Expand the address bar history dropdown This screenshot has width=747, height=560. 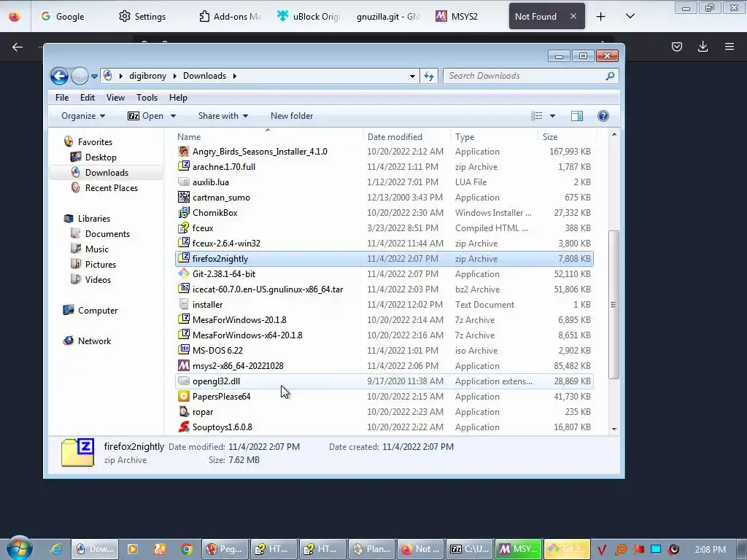[x=412, y=76]
